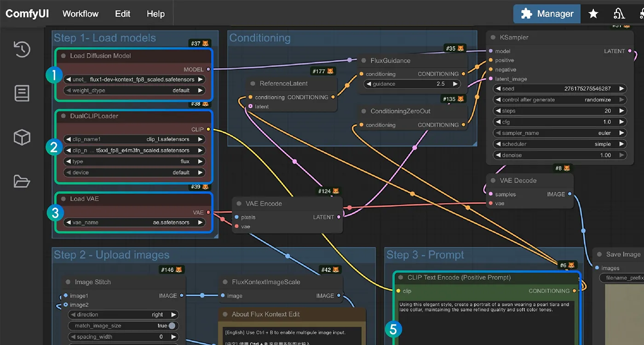Click the VAE output socket of Load VAE
Image resolution: width=644 pixels, height=345 pixels.
[x=208, y=212]
